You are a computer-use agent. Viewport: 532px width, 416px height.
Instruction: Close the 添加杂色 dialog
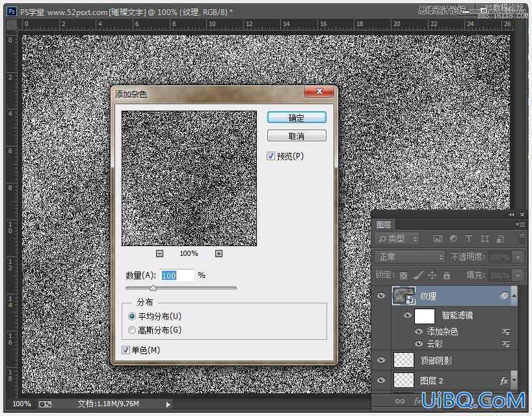click(319, 91)
